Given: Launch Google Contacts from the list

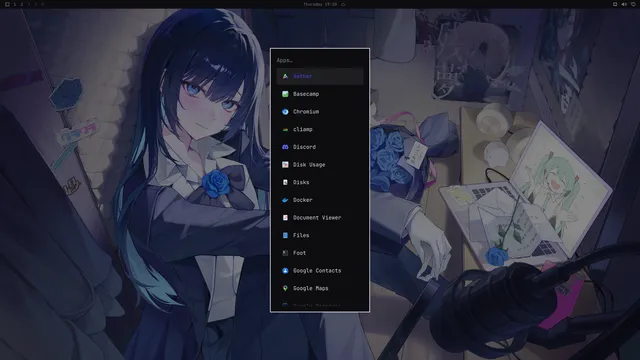Looking at the screenshot, I should click(x=320, y=271).
